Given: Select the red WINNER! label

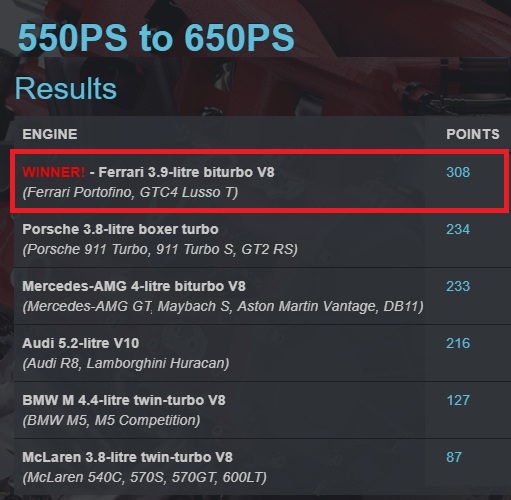Looking at the screenshot, I should (54, 172).
